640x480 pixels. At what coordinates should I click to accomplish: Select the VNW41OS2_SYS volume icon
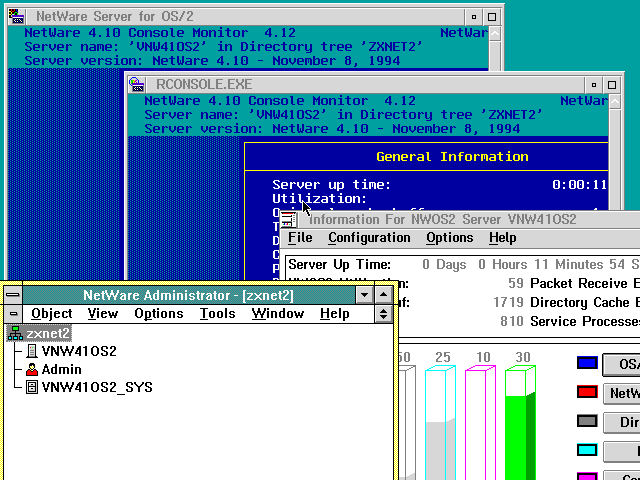tap(31, 387)
